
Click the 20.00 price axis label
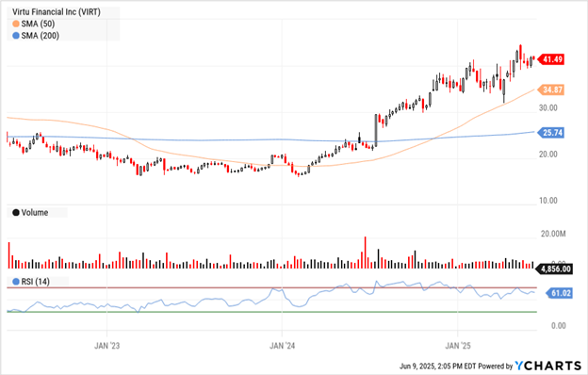click(x=548, y=155)
